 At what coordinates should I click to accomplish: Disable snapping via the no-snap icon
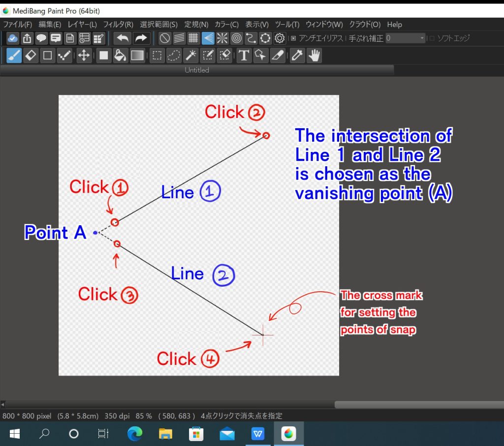click(x=164, y=38)
